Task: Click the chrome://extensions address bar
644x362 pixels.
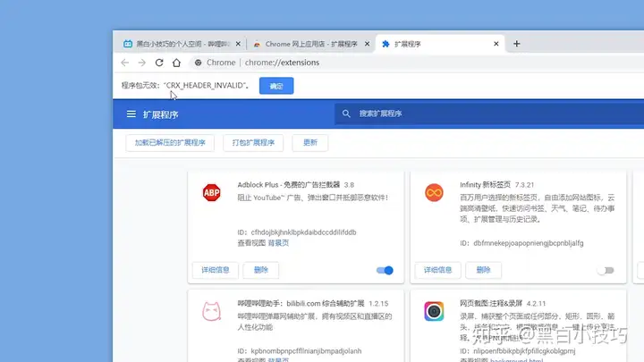Action: pos(415,63)
